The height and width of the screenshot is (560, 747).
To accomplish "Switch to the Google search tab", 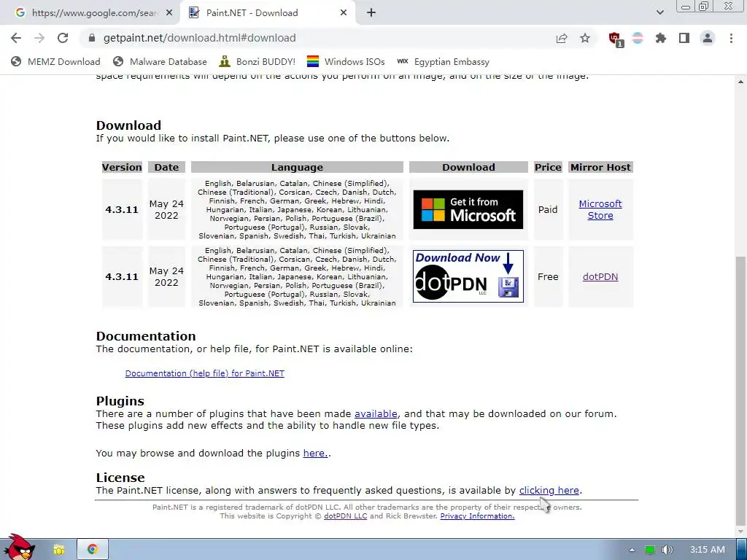I will click(90, 13).
